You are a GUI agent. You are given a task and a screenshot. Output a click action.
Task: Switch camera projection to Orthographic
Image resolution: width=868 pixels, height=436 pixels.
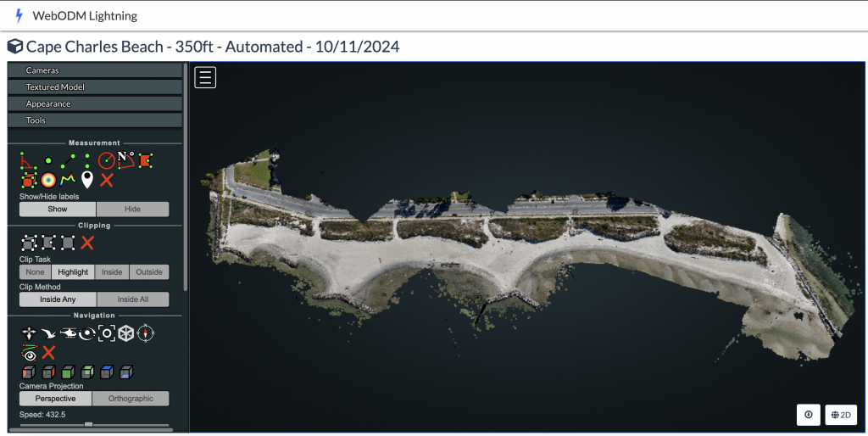(131, 399)
